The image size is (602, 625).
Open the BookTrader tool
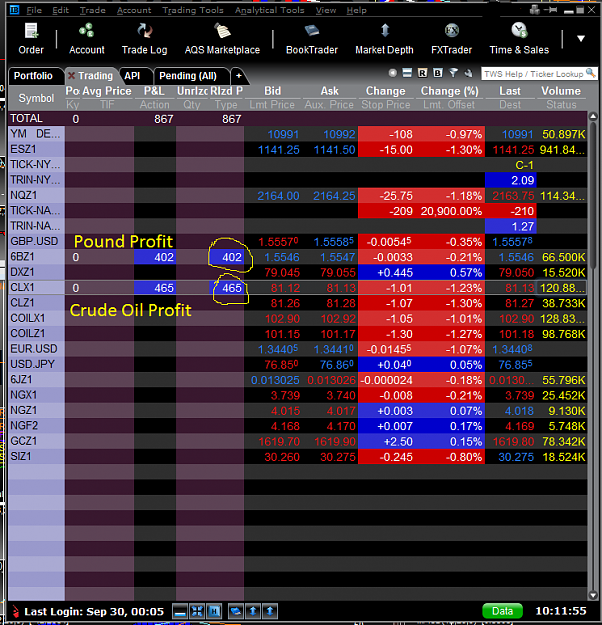pyautogui.click(x=312, y=39)
